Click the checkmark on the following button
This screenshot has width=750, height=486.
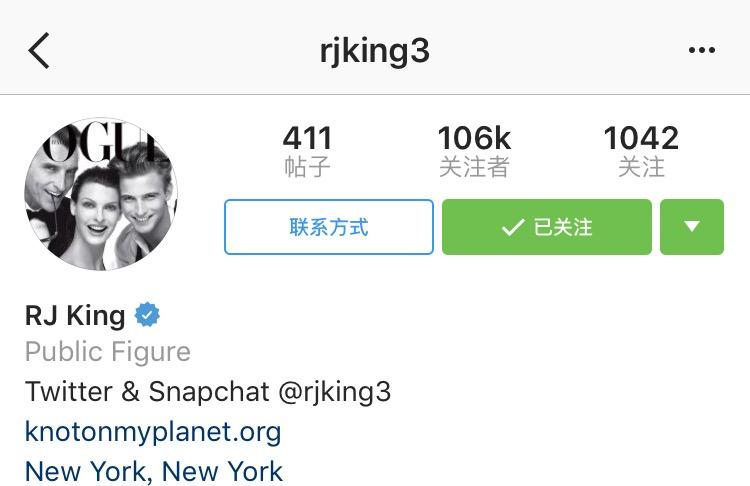pyautogui.click(x=513, y=227)
